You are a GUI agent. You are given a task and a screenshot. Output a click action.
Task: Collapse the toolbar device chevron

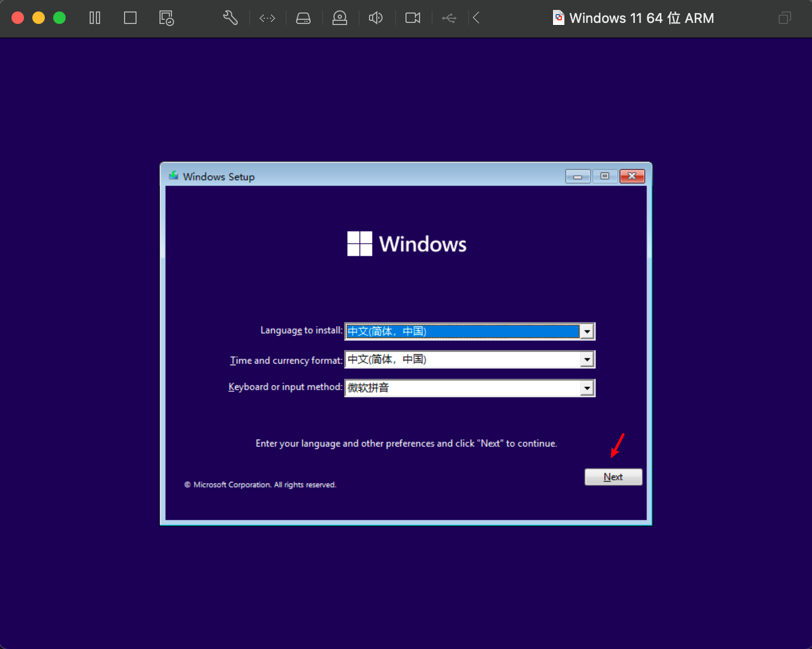coord(476,18)
